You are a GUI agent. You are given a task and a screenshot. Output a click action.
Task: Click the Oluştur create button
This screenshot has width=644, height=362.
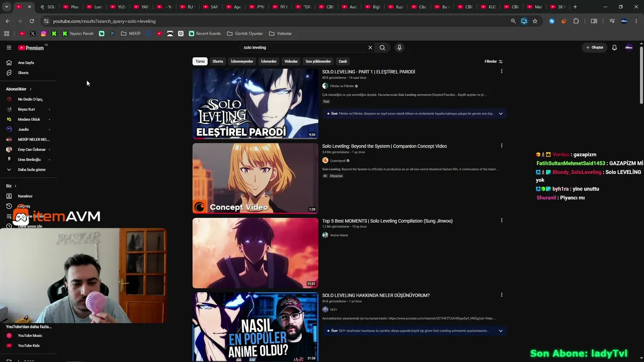click(x=595, y=48)
